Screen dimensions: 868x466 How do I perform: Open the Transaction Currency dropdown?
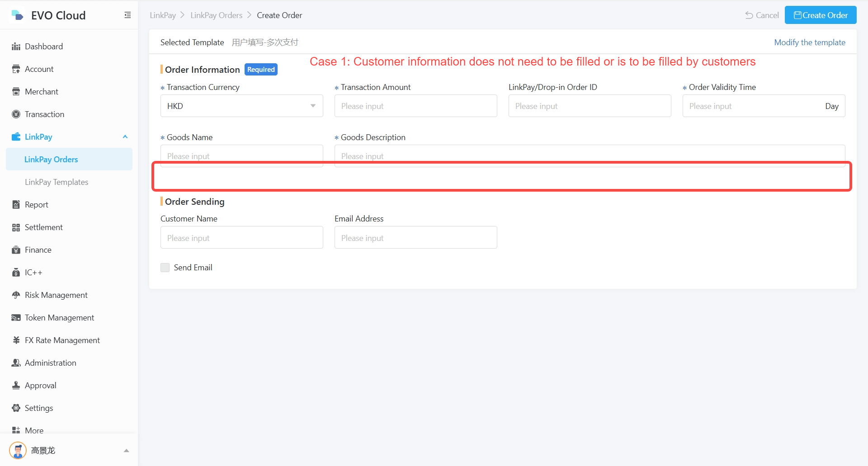click(x=241, y=106)
